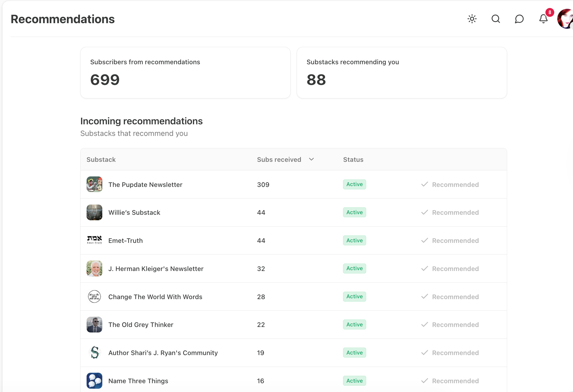The width and height of the screenshot is (573, 392).
Task: Click the Substack column header
Action: click(x=101, y=160)
